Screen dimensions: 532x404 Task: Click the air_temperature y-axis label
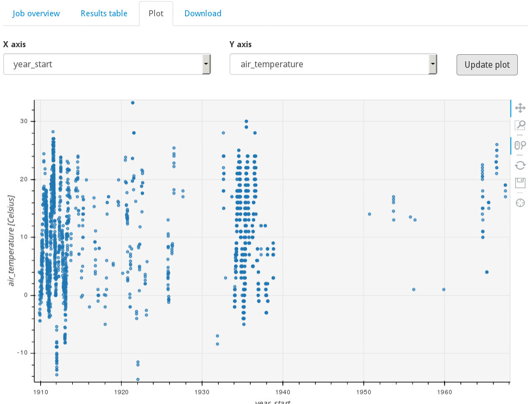(x=11, y=240)
